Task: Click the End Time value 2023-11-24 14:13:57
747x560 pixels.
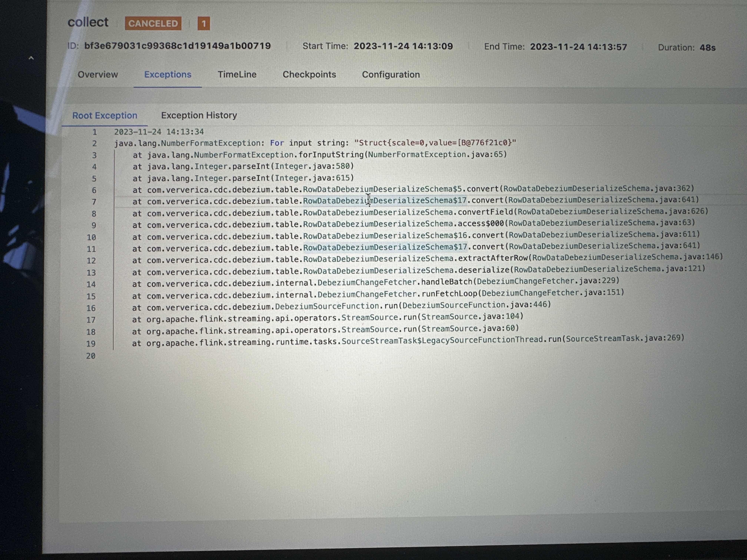Action: coord(578,47)
